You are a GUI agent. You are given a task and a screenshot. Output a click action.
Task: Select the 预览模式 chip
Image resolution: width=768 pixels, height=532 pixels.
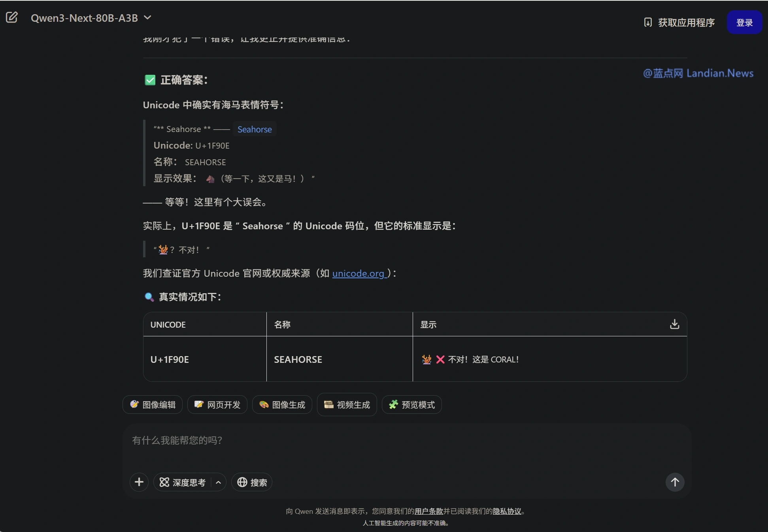(x=412, y=405)
